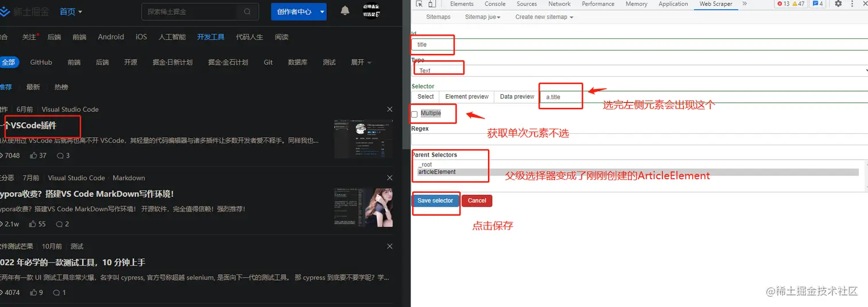Click the blue issues count 4 badge
This screenshot has height=307, width=868.
818,4
